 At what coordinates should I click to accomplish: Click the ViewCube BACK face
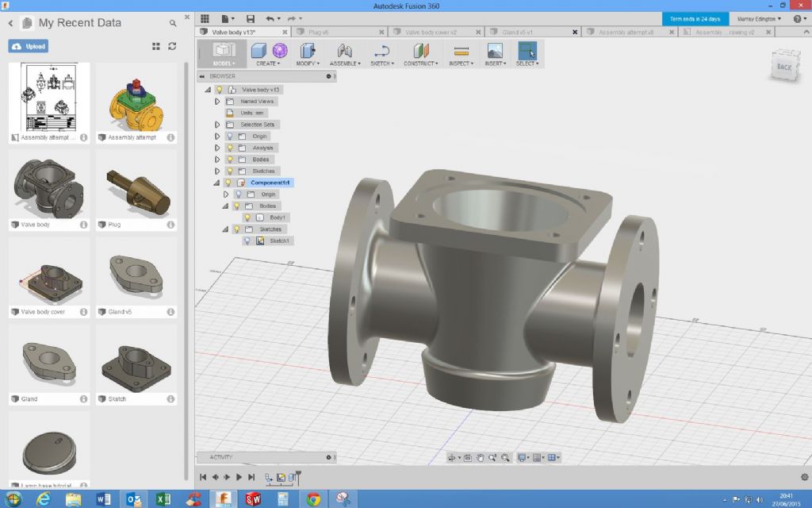[x=784, y=67]
